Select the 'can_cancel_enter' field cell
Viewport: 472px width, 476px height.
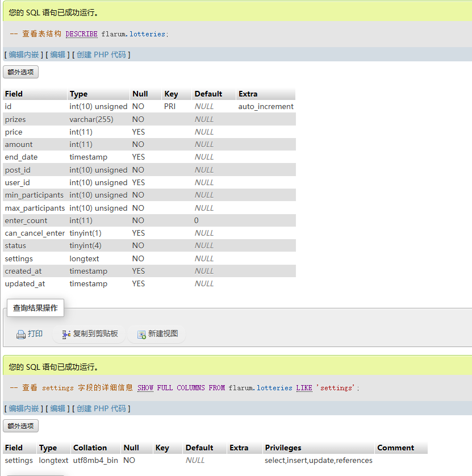point(35,233)
